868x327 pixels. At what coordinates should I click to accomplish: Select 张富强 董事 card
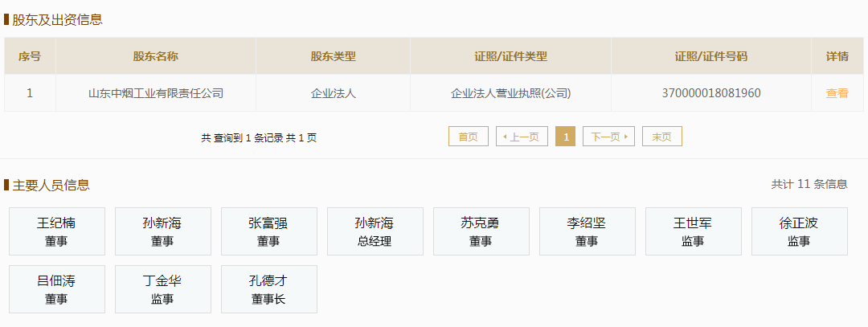268,231
